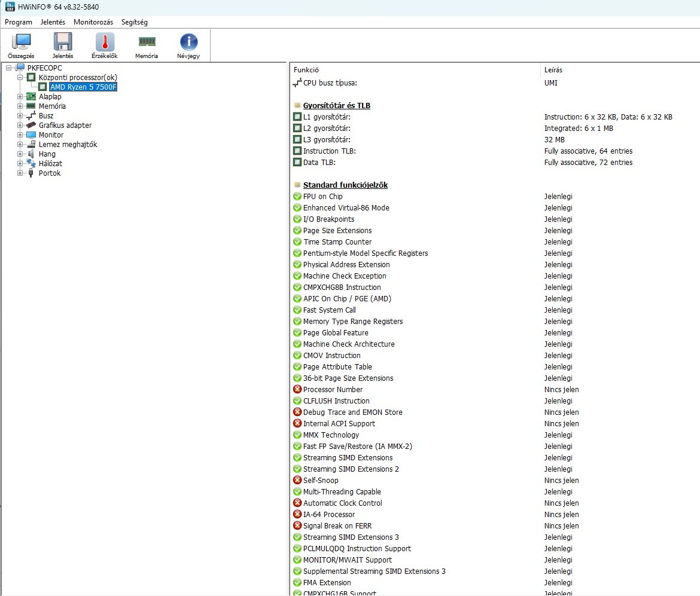
Task: Click the Busz bus icon in tree
Action: click(x=31, y=116)
